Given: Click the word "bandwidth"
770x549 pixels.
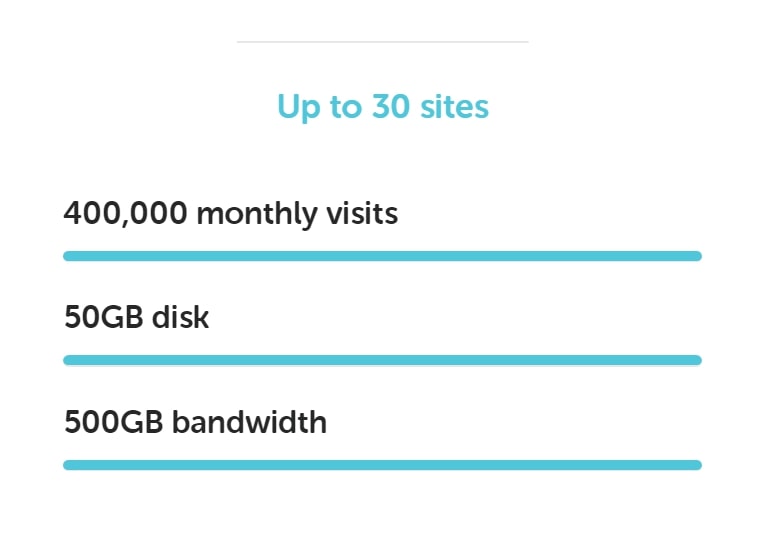Looking at the screenshot, I should coord(249,422).
